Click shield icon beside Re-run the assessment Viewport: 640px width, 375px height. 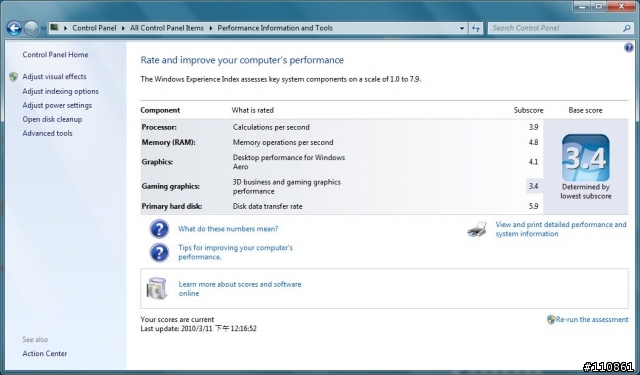point(551,320)
